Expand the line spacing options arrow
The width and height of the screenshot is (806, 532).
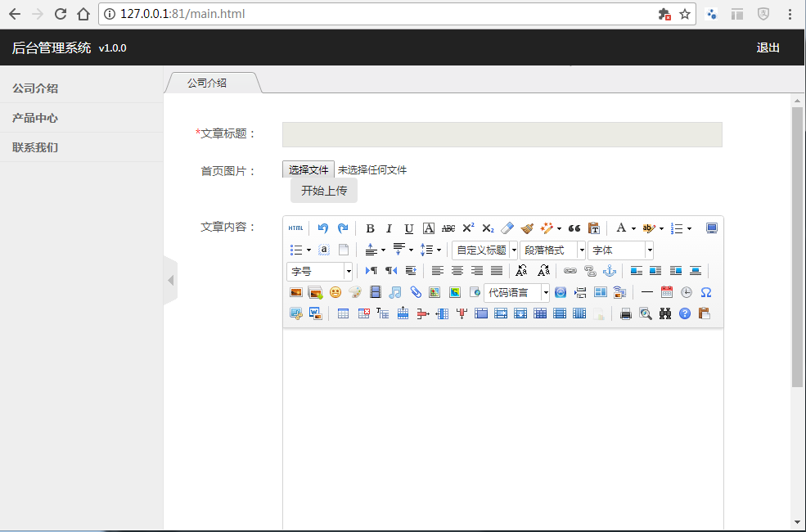coord(439,250)
